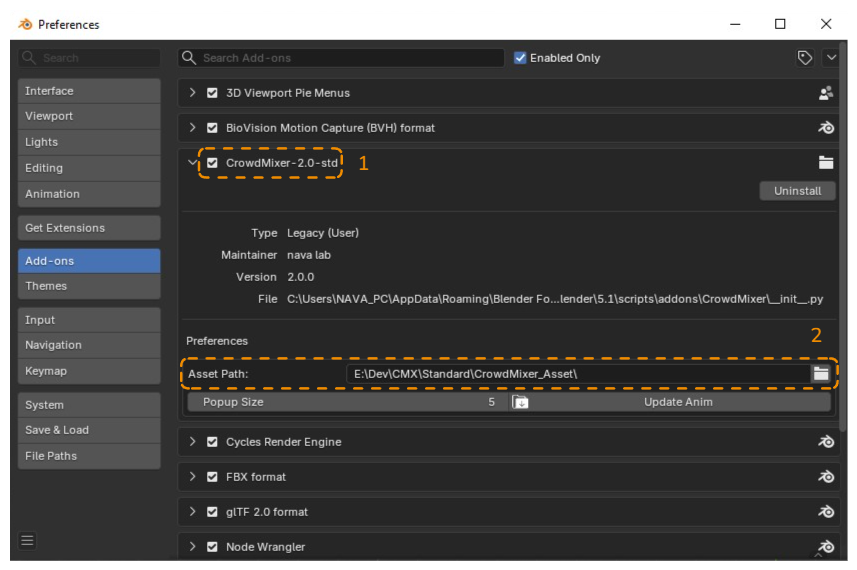Select the System section
This screenshot has width=857, height=570.
(89, 405)
